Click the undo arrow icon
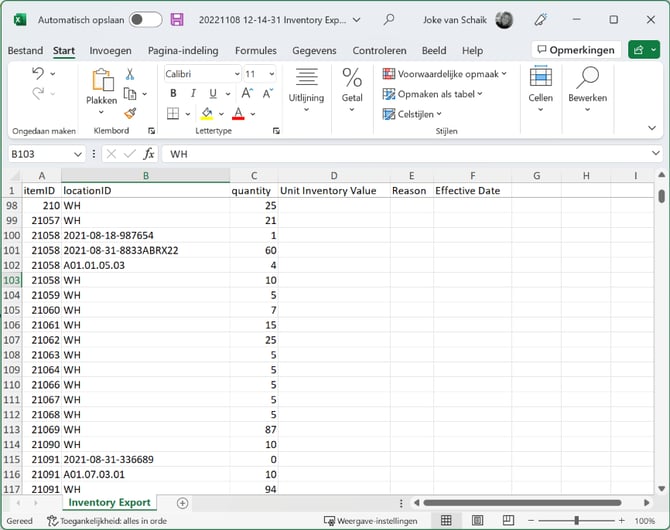This screenshot has width=670, height=530. point(38,74)
